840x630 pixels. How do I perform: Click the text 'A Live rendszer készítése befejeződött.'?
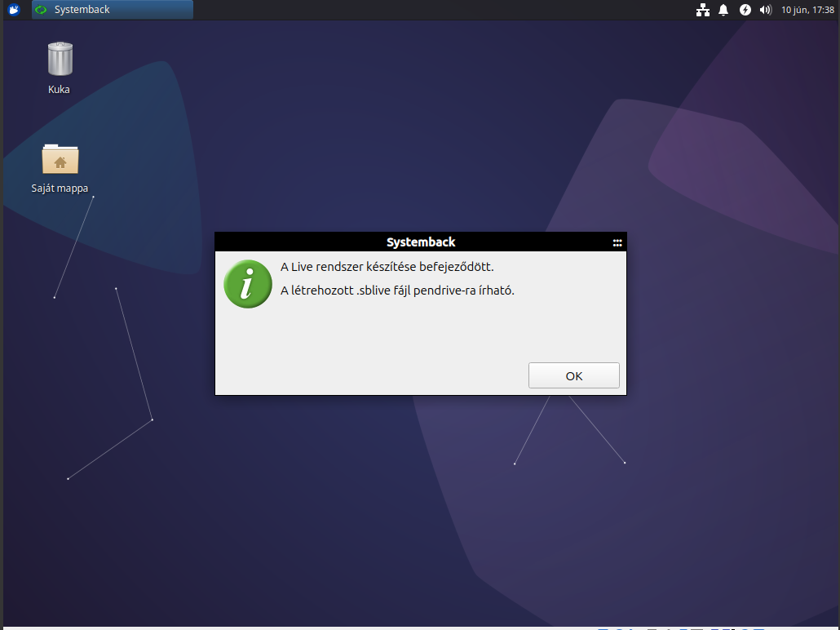click(387, 267)
